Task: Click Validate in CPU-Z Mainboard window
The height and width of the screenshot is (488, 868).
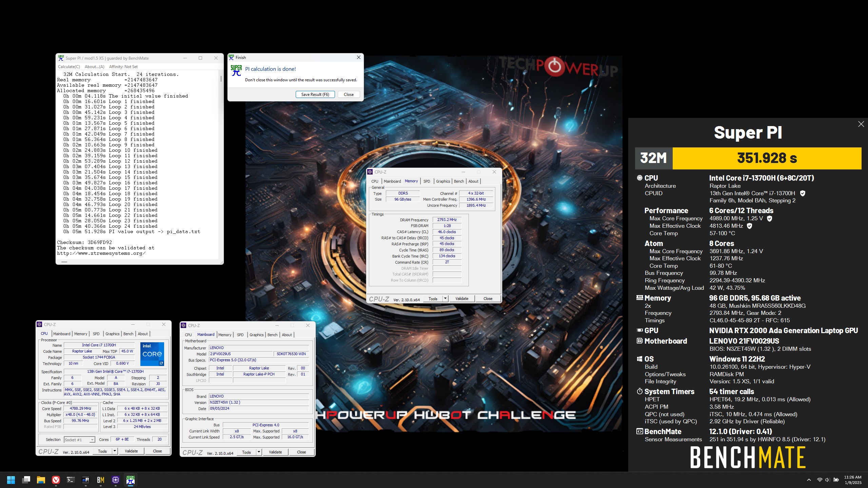Action: pos(275,452)
